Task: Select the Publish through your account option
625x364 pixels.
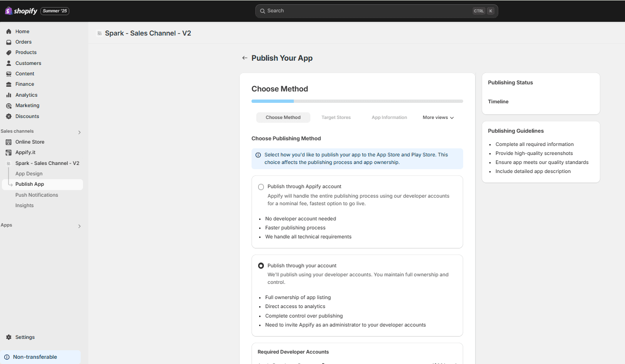Action: 261,265
